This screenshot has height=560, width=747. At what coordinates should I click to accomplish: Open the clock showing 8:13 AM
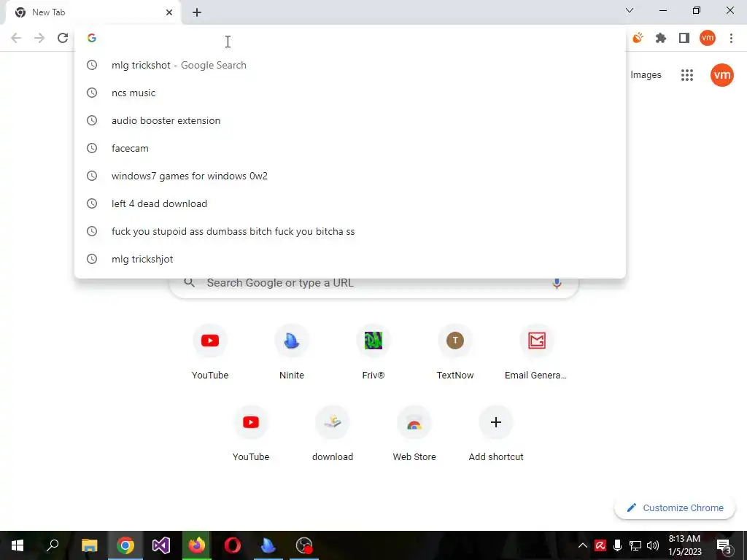[x=684, y=545]
